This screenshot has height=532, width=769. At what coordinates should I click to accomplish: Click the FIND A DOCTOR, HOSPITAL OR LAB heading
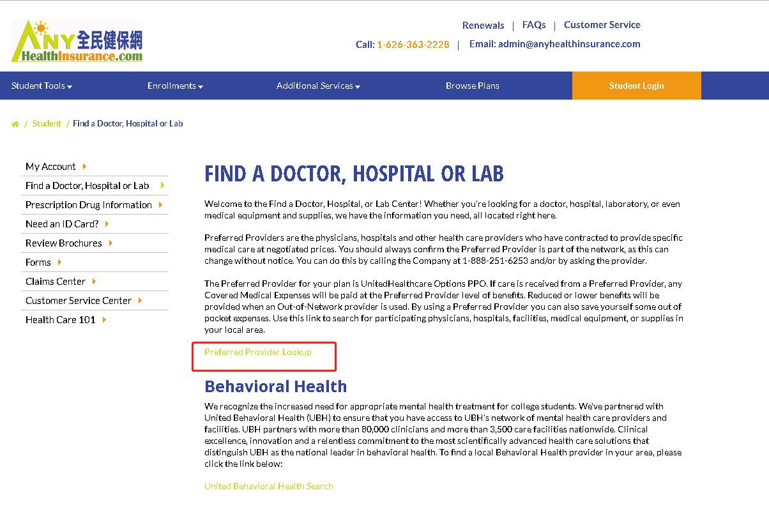pyautogui.click(x=354, y=174)
